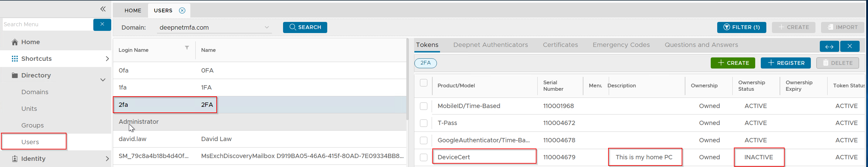Expand the Identity section

107,159
